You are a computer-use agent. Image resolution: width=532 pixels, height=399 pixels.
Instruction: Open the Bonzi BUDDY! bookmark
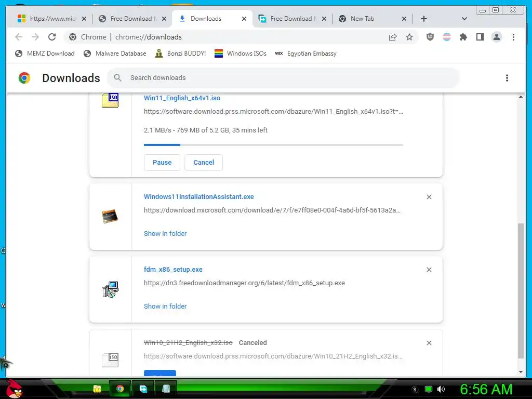tap(180, 54)
